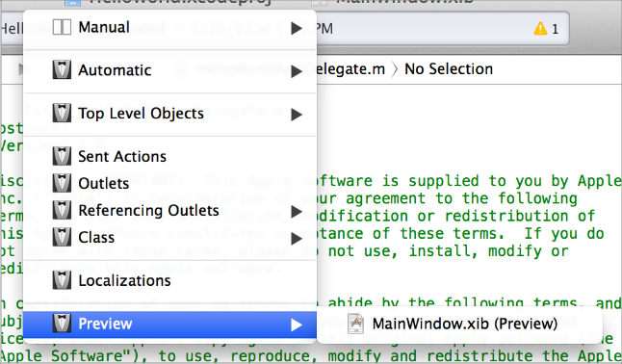This screenshot has width=622, height=364.
Task: Expand the Top Level Objects submenu arrow
Action: click(296, 115)
